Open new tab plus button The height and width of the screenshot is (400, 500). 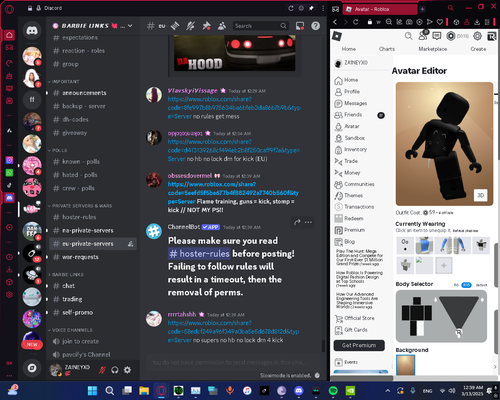422,9
